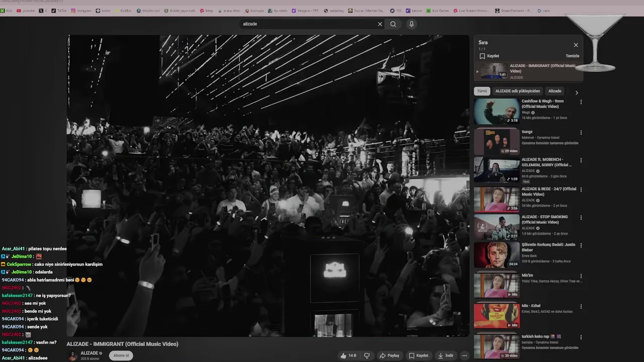Open the youtube bookmark

[x=26, y=11]
